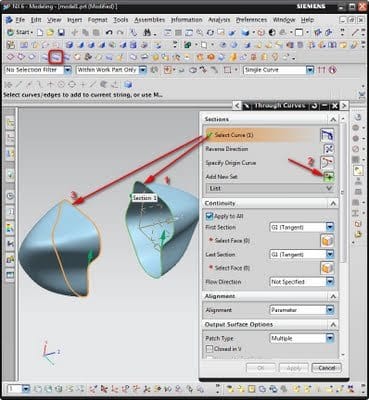Click the Through Curves dialog scrollbar

343,193
